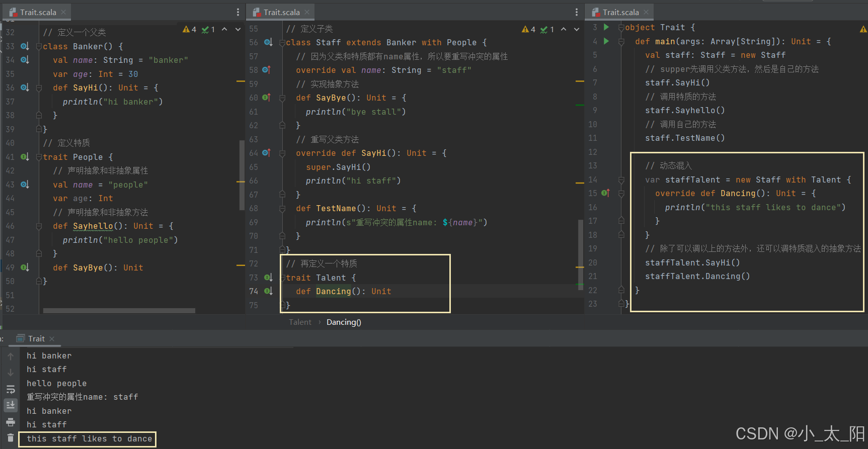Collapse staffTalent block fold at line 14
The height and width of the screenshot is (449, 868).
click(621, 180)
